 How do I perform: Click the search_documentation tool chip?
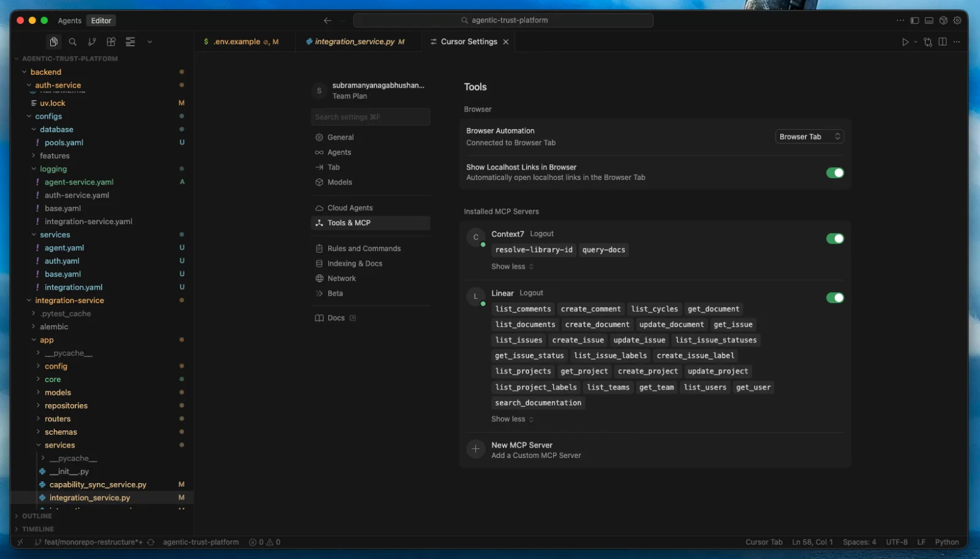coord(538,403)
